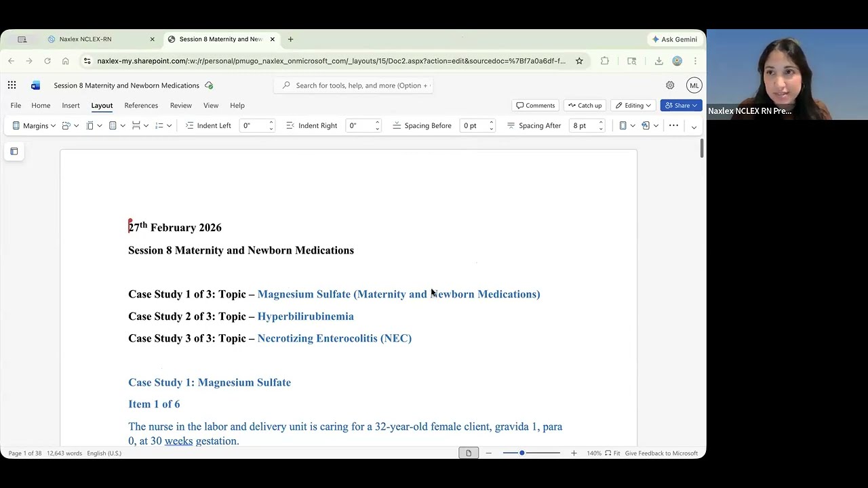
Task: Open browser downloads icon
Action: [658, 61]
